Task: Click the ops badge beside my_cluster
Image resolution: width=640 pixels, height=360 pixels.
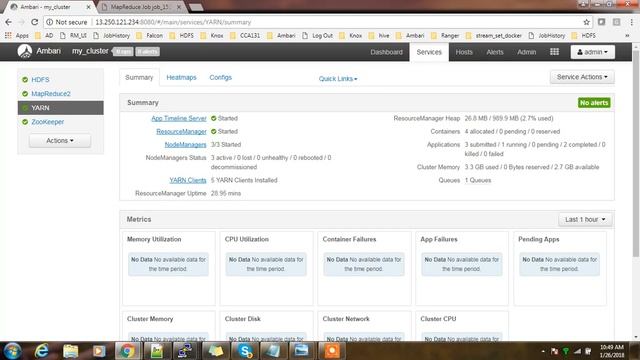Action: (x=123, y=51)
